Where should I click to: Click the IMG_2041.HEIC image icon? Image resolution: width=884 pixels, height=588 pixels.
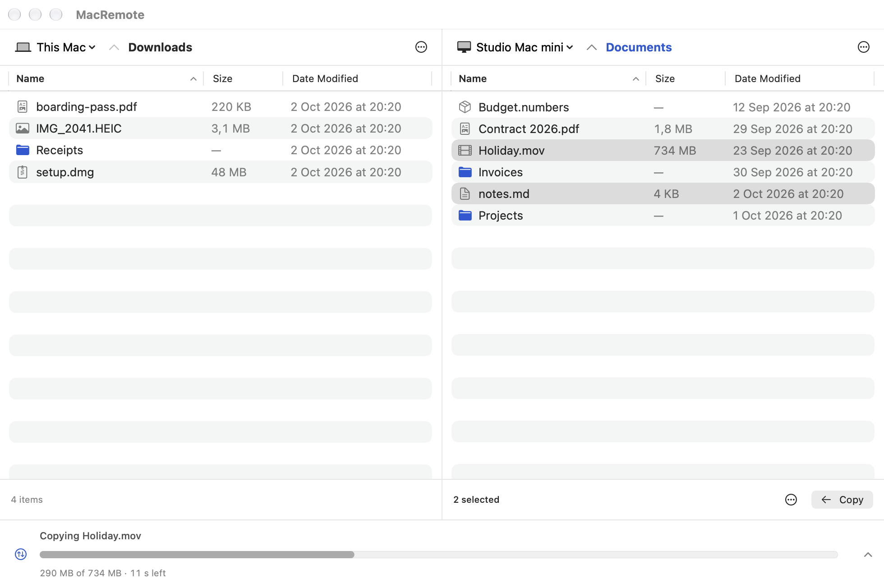(x=23, y=129)
